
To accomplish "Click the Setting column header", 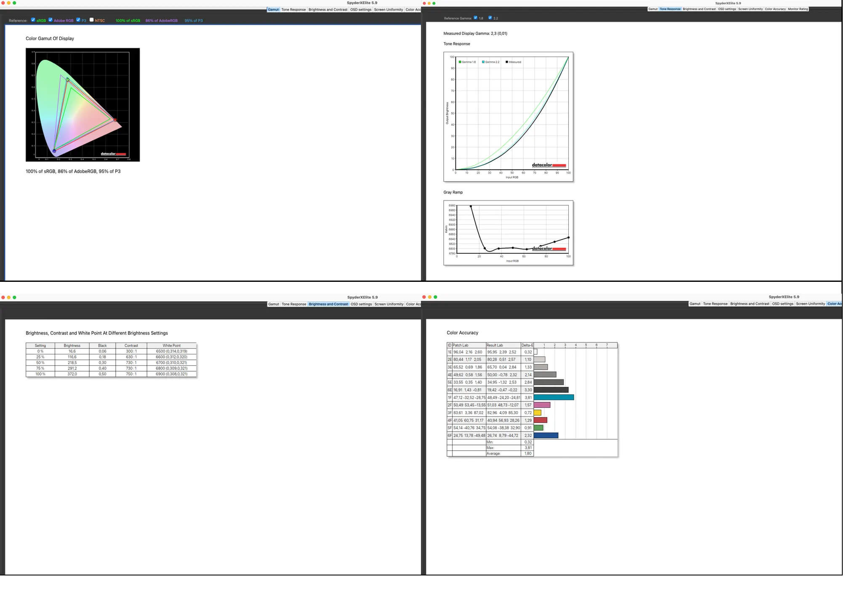I will click(40, 345).
